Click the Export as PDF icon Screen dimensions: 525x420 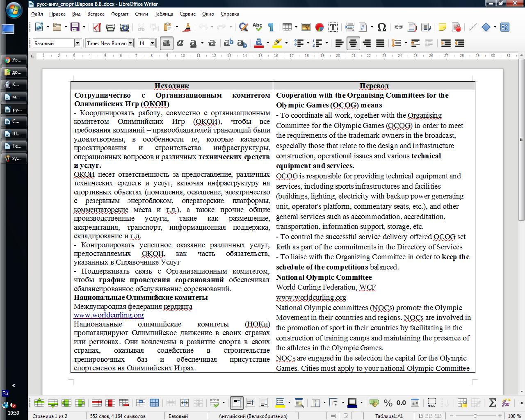(97, 27)
